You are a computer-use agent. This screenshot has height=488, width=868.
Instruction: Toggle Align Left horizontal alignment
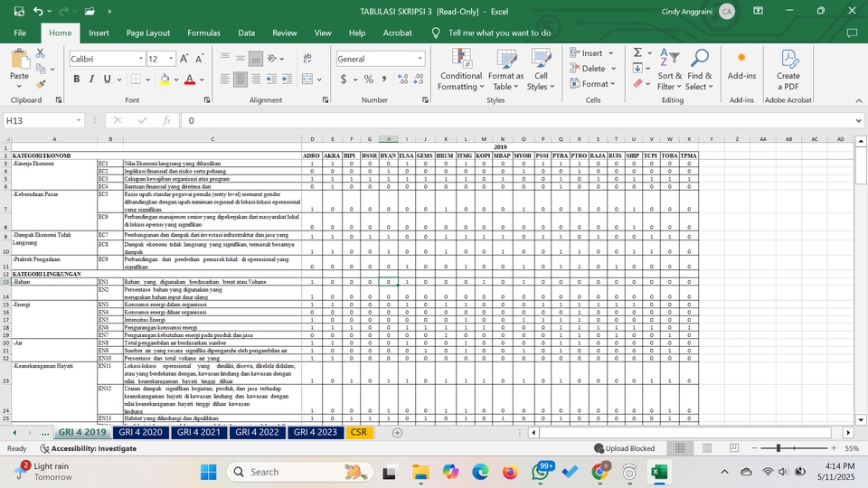[225, 80]
